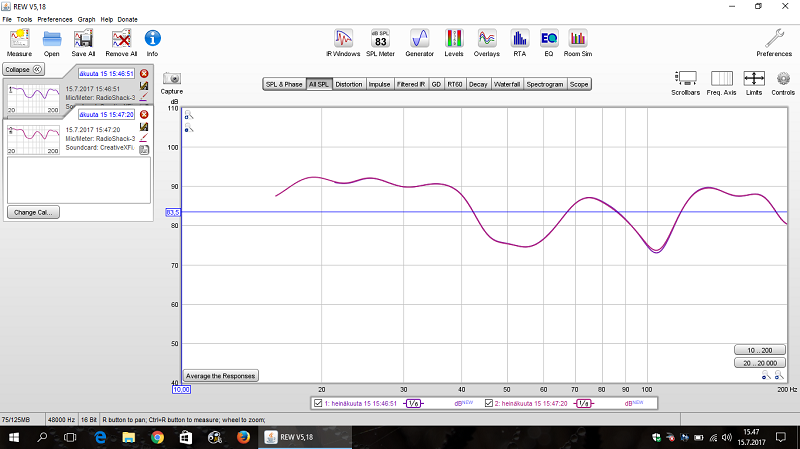Viewport: 800px width, 449px height.
Task: Click name field of 15:46:51 measurement
Action: pos(106,73)
